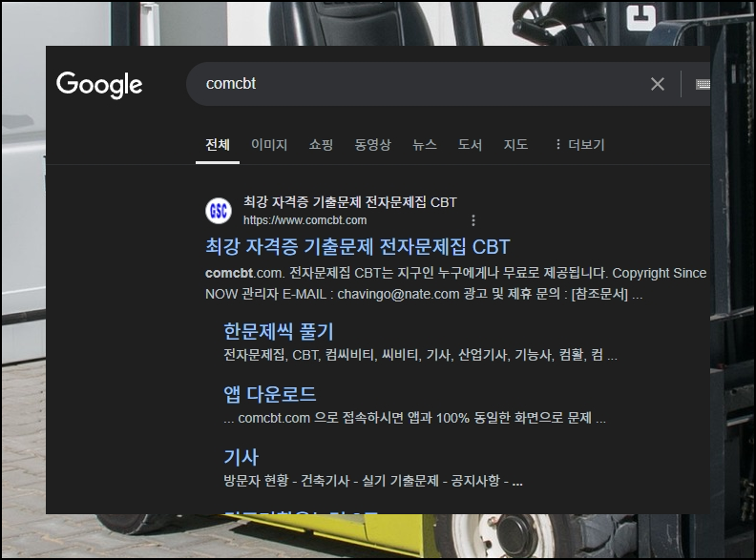The width and height of the screenshot is (756, 560).
Task: Open the 기사 sitelink
Action: (241, 457)
